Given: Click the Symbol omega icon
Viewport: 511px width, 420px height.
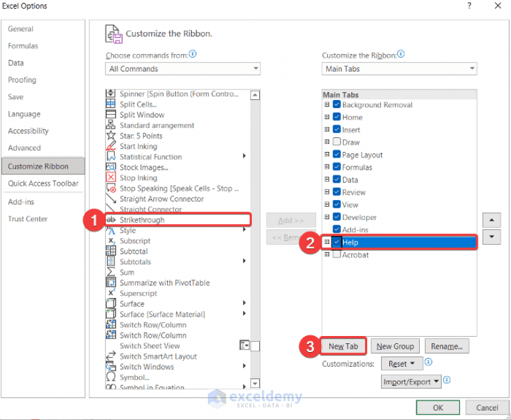Looking at the screenshot, I should point(111,377).
